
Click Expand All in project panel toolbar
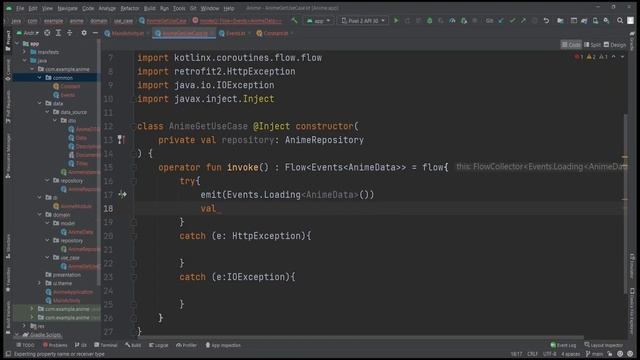coord(58,33)
